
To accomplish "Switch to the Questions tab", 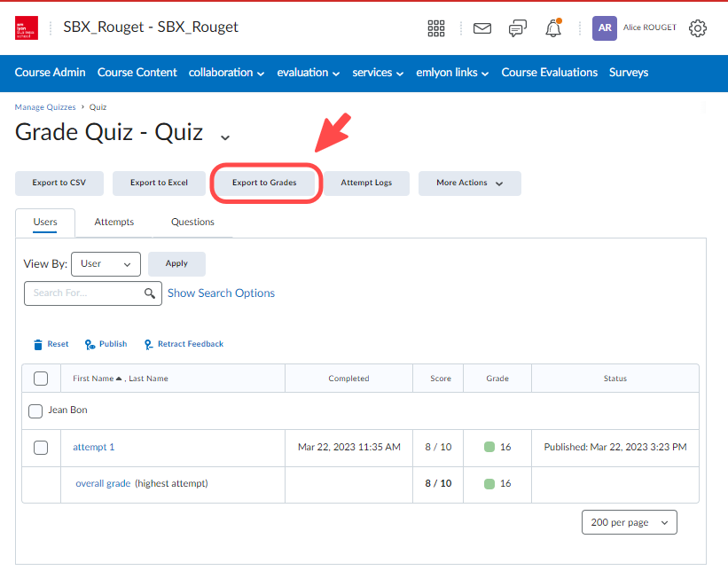I will 192,223.
